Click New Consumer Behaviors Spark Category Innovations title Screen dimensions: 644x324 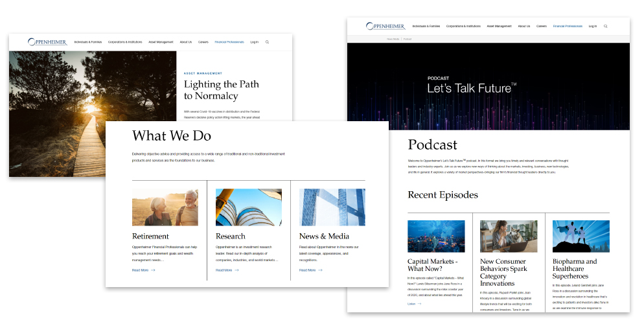503,272
